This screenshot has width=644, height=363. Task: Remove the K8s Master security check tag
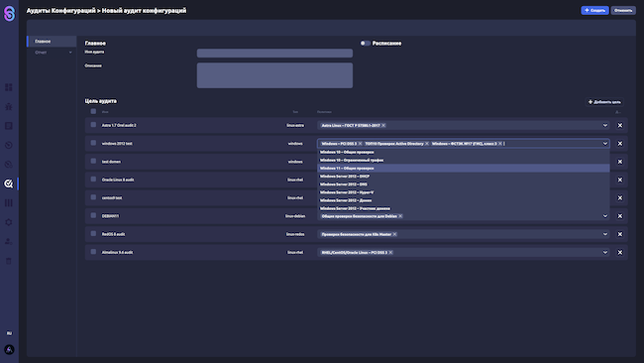point(394,234)
